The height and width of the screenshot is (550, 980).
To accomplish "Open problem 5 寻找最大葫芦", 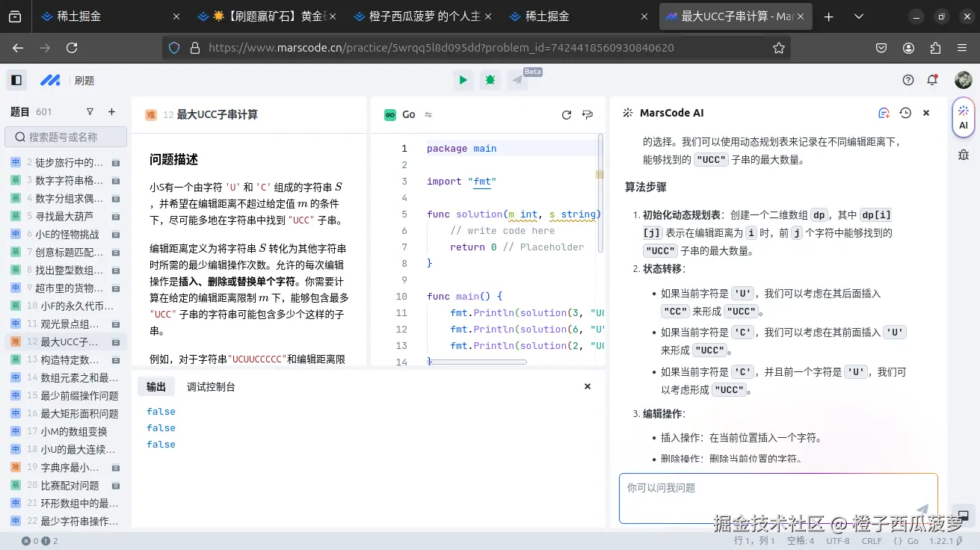I will click(x=65, y=216).
